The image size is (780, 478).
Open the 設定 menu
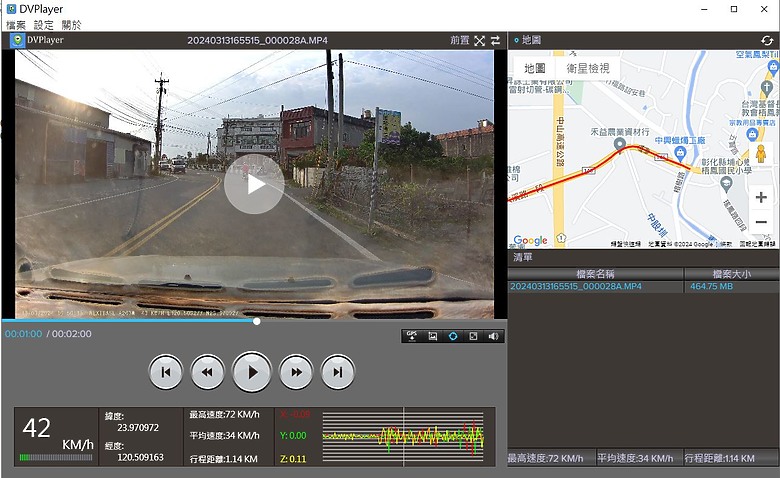[x=43, y=25]
